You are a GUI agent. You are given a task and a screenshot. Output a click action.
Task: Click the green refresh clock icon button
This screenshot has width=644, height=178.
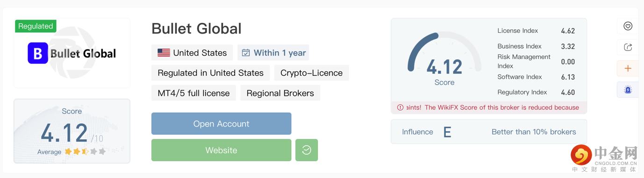coord(307,150)
